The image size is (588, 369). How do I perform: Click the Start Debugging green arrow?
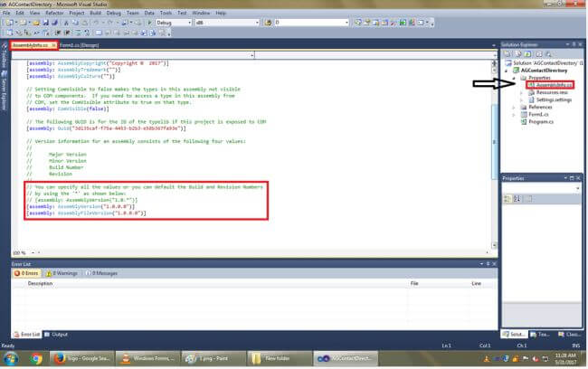point(149,23)
